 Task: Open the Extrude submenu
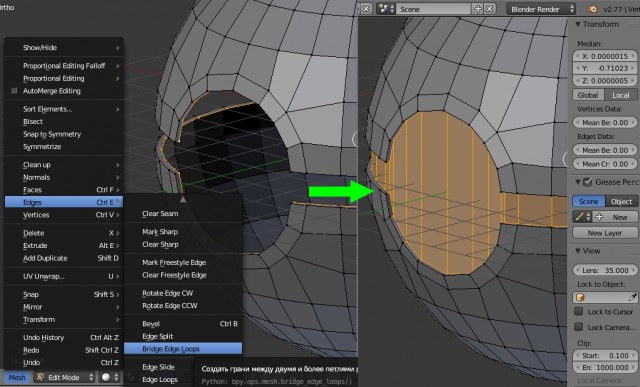click(64, 245)
